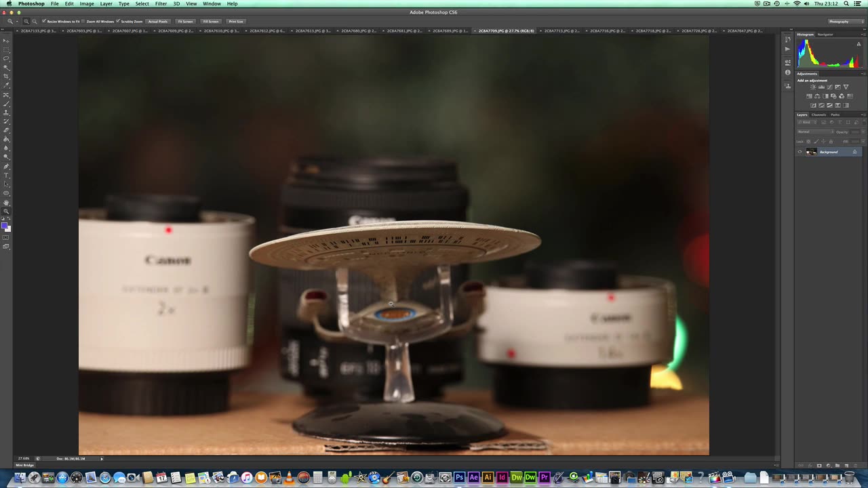The height and width of the screenshot is (488, 868).
Task: Select the Hand tool
Action: (7, 203)
